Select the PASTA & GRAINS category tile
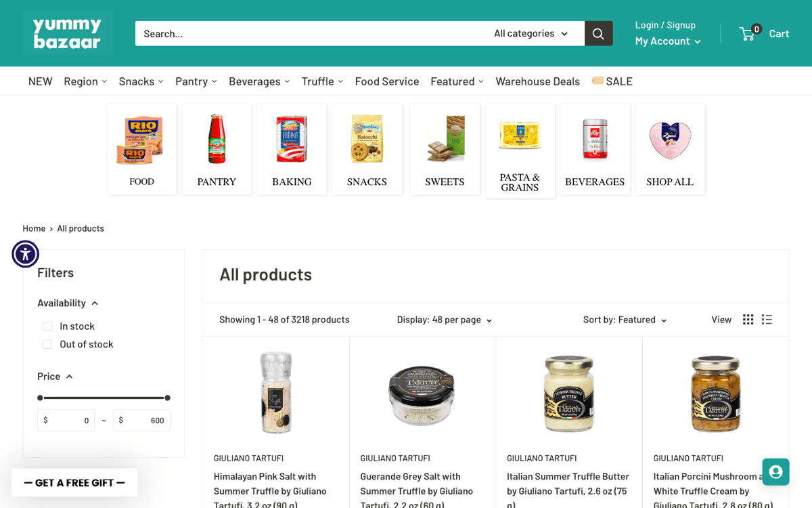812x508 pixels. (520, 150)
